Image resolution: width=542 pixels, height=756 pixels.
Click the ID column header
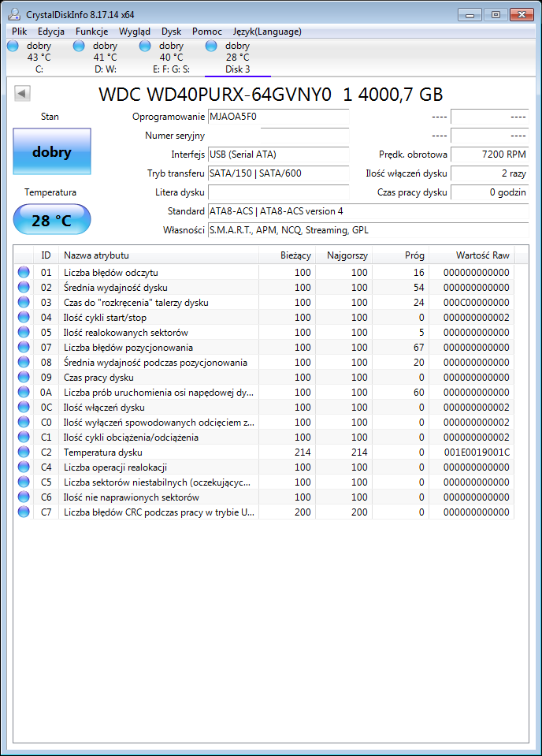46,255
